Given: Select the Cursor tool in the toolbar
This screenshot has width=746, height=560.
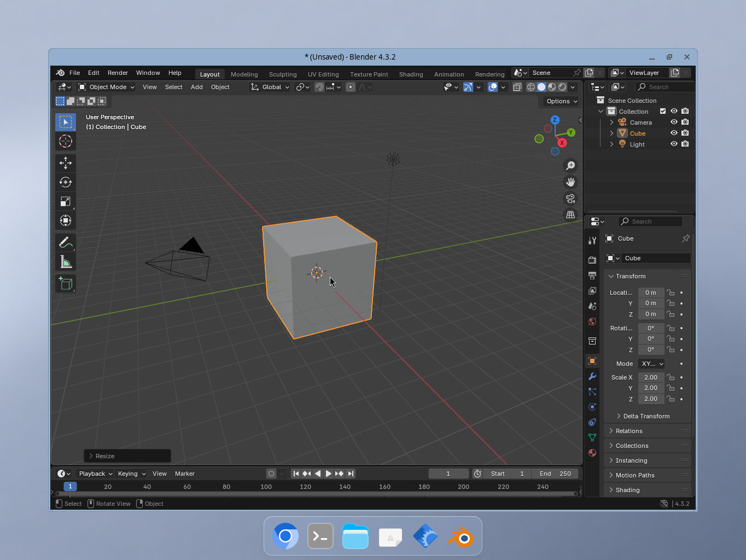Looking at the screenshot, I should (66, 141).
